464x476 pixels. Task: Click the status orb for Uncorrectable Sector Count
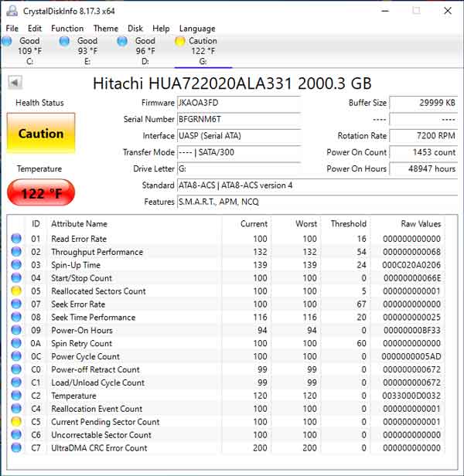click(x=16, y=434)
